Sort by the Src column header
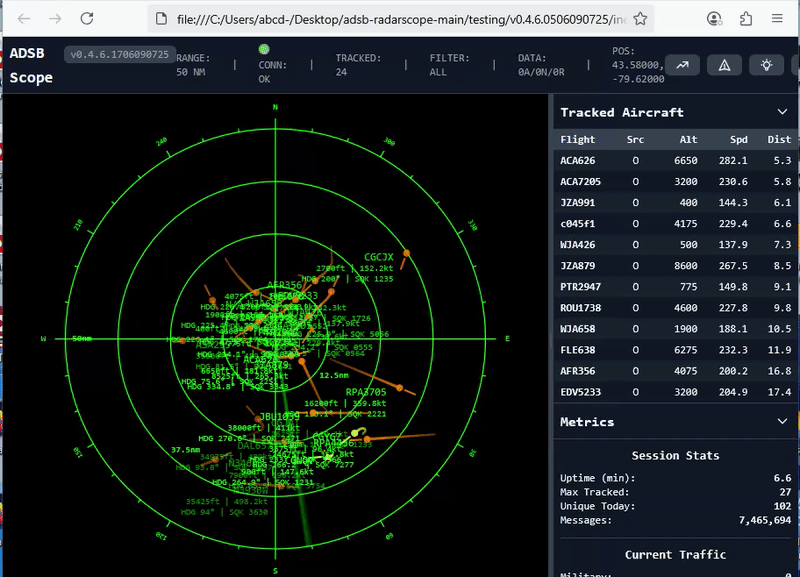800x577 pixels. (635, 140)
